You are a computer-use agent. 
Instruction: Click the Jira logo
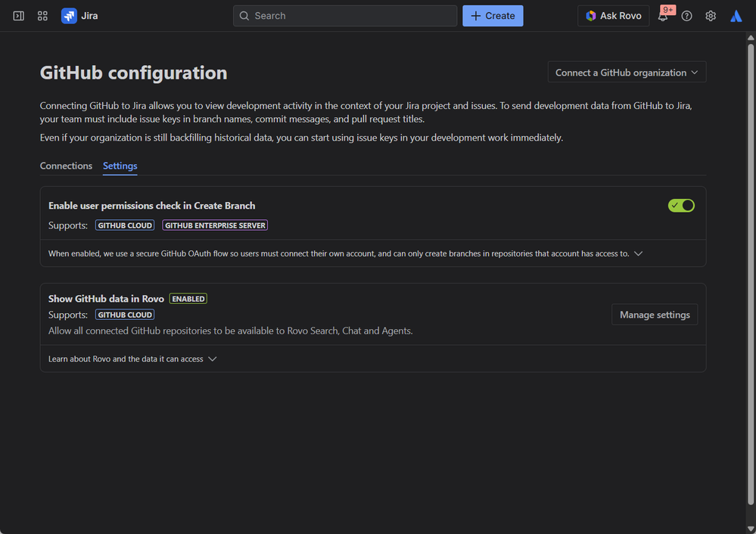click(79, 16)
